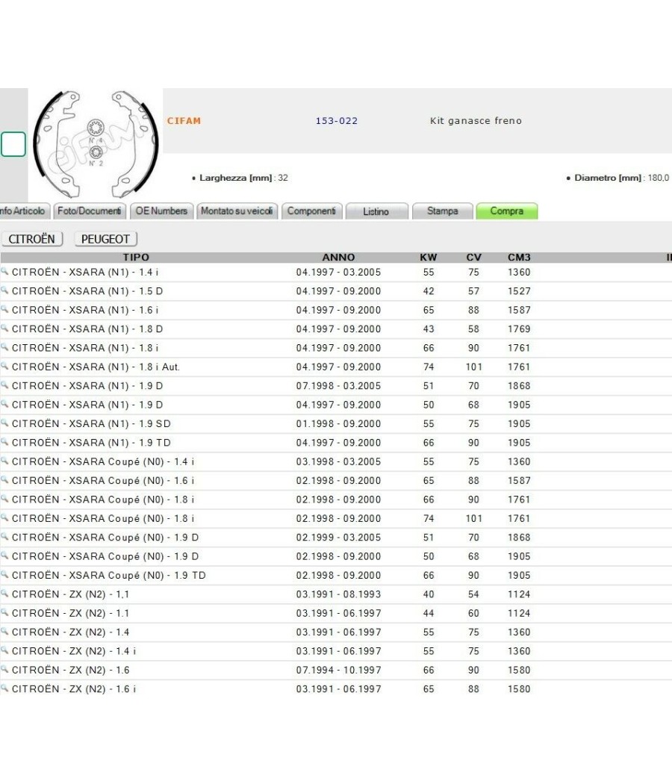Click the Kit ganasce freno description text
This screenshot has height=784, width=672.
coord(476,121)
